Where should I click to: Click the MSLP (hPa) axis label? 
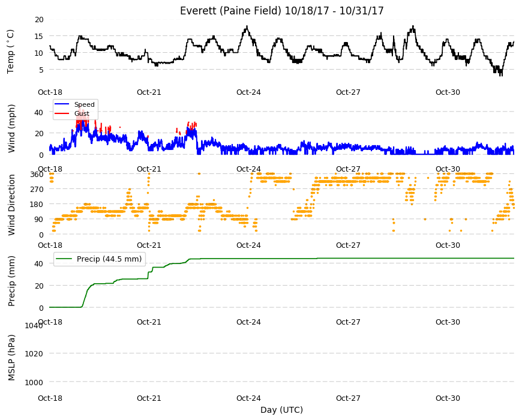(x=11, y=358)
